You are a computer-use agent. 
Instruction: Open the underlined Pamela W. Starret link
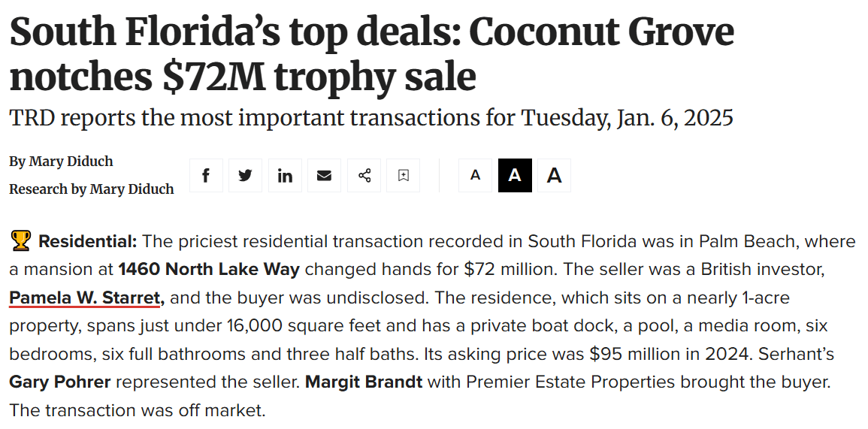86,298
